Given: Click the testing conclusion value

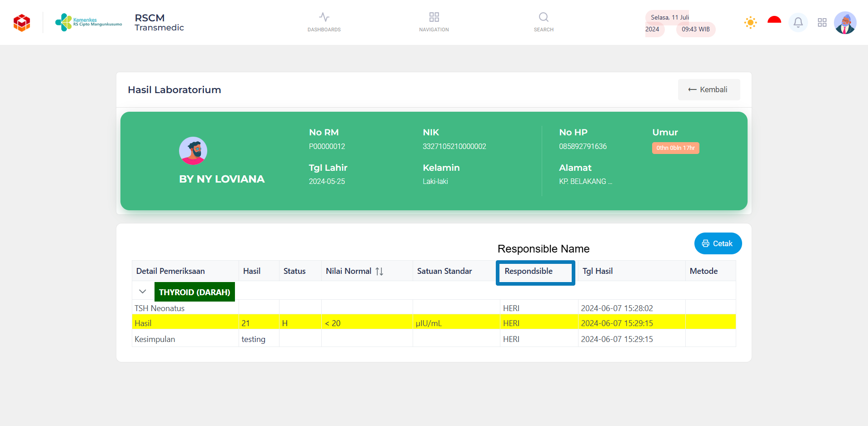Looking at the screenshot, I should pos(254,339).
